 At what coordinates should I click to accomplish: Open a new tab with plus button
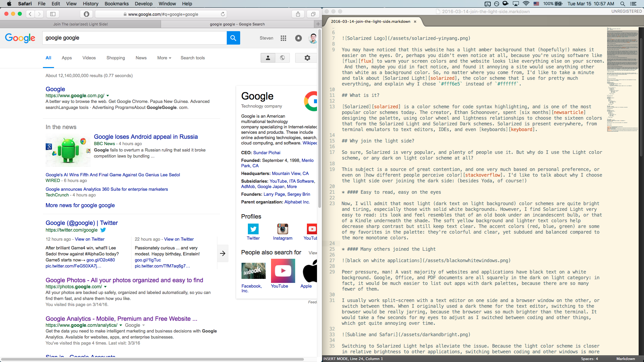(318, 24)
